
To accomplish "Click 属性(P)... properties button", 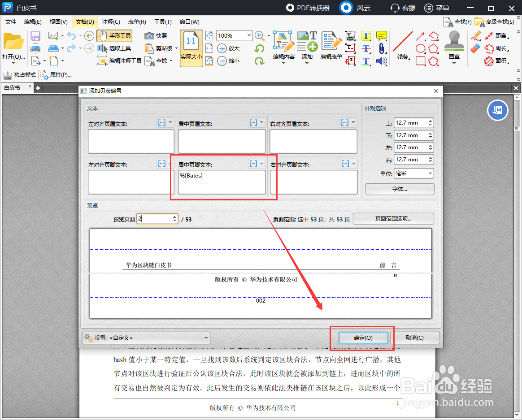I will tap(55, 75).
